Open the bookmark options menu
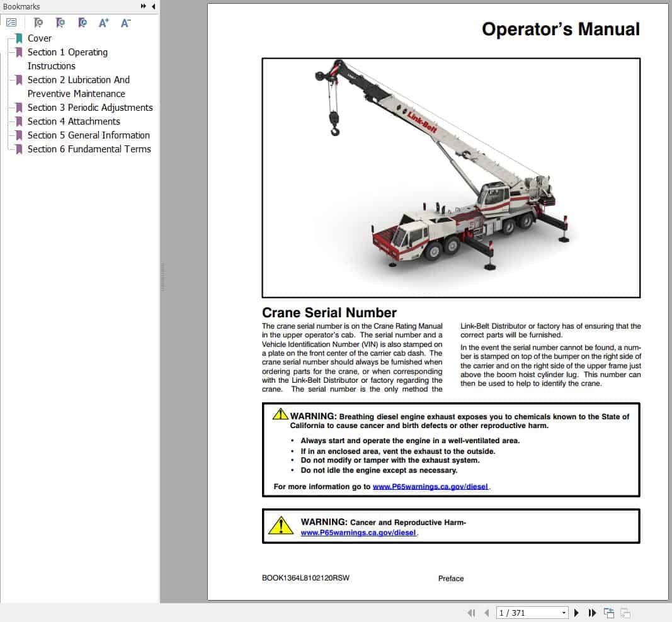Viewport: 672px width, 622px height. pos(11,22)
